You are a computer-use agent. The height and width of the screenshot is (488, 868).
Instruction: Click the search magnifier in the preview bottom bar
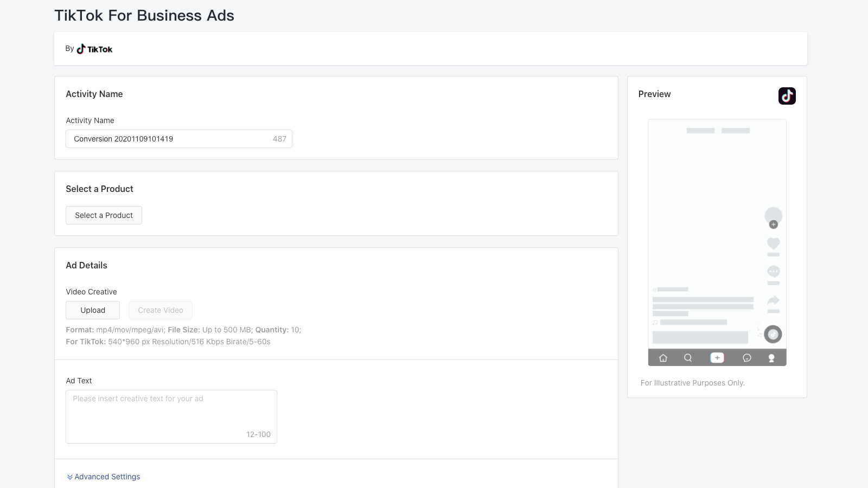[688, 358]
